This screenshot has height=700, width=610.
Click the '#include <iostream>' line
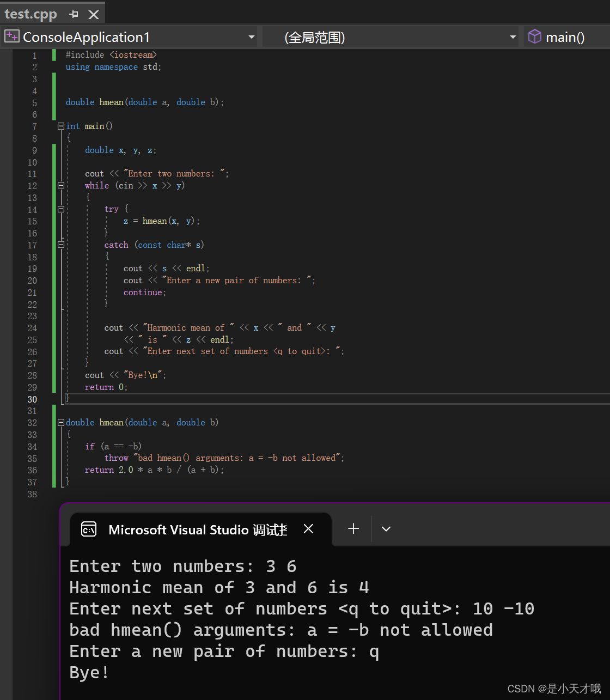pyautogui.click(x=111, y=55)
